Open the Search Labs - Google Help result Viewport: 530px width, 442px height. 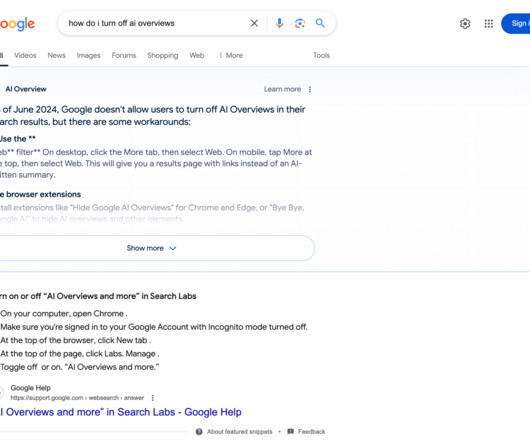pos(121,412)
